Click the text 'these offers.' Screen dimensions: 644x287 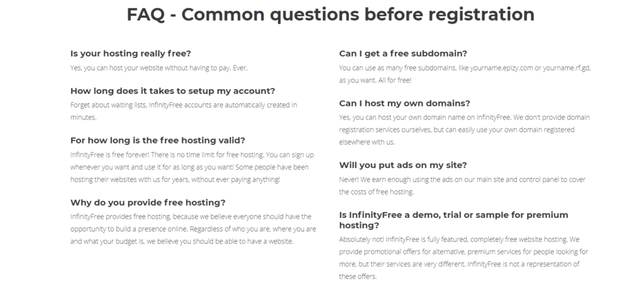click(x=358, y=276)
